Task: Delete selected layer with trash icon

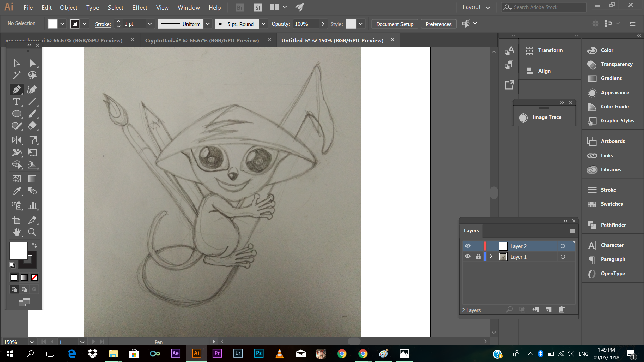Action: (562, 309)
